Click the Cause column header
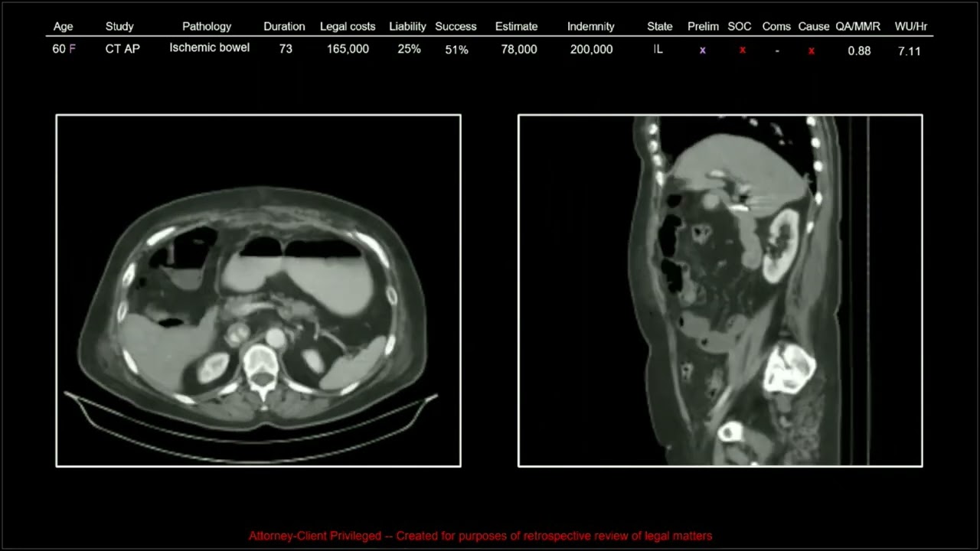Image resolution: width=980 pixels, height=551 pixels. [x=814, y=26]
